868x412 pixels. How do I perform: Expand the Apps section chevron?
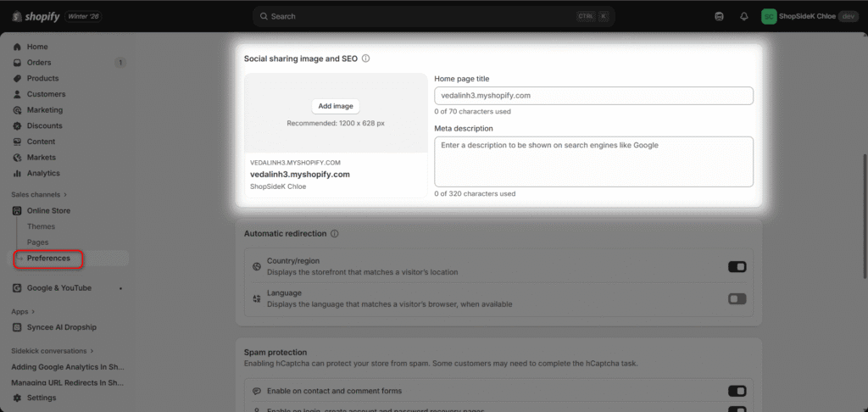33,312
